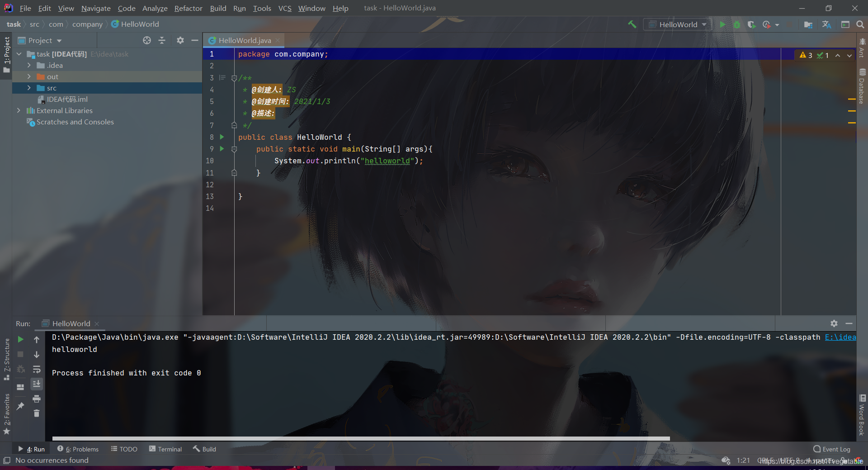Click the Stop process square icon in Run panel

pos(20,354)
